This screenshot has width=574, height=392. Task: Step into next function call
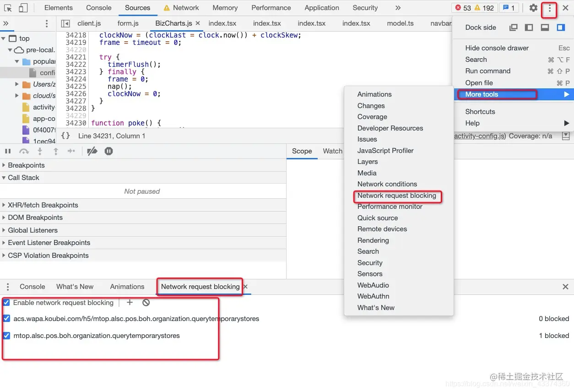pyautogui.click(x=40, y=151)
